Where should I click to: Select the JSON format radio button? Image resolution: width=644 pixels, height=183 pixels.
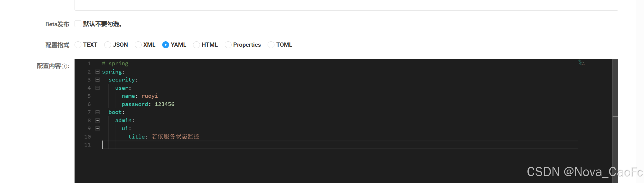108,45
